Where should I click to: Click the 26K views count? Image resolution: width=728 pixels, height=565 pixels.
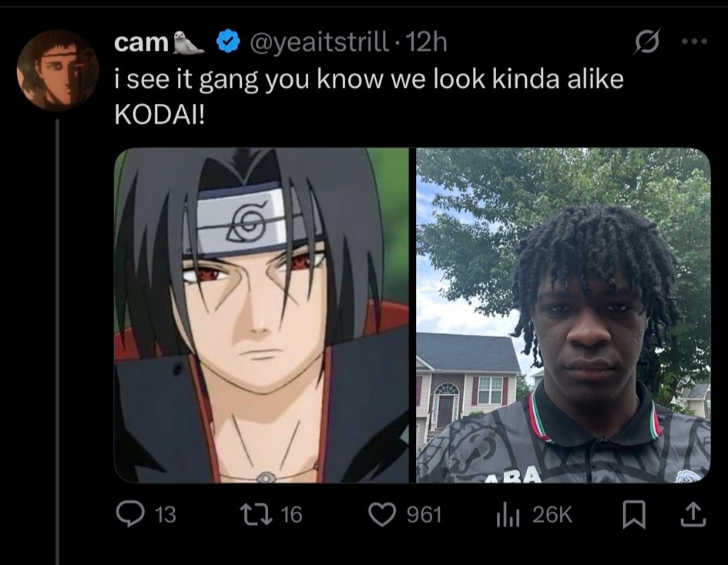[x=552, y=515]
